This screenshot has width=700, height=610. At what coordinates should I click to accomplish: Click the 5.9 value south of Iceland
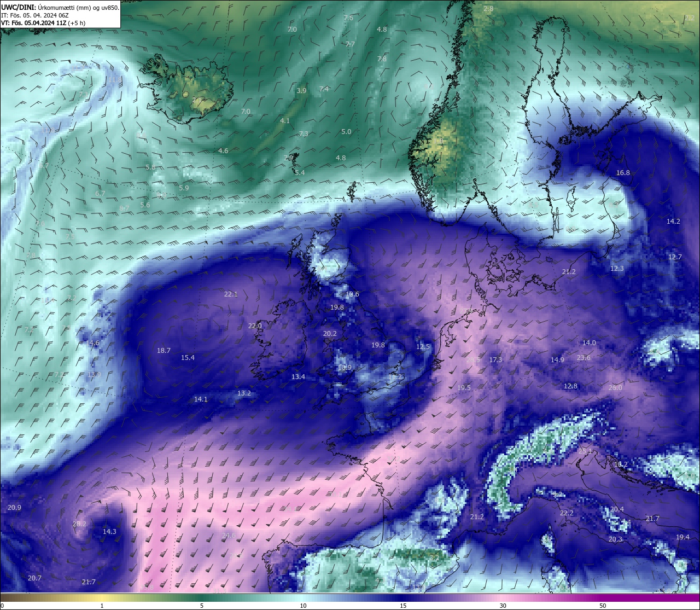click(184, 188)
